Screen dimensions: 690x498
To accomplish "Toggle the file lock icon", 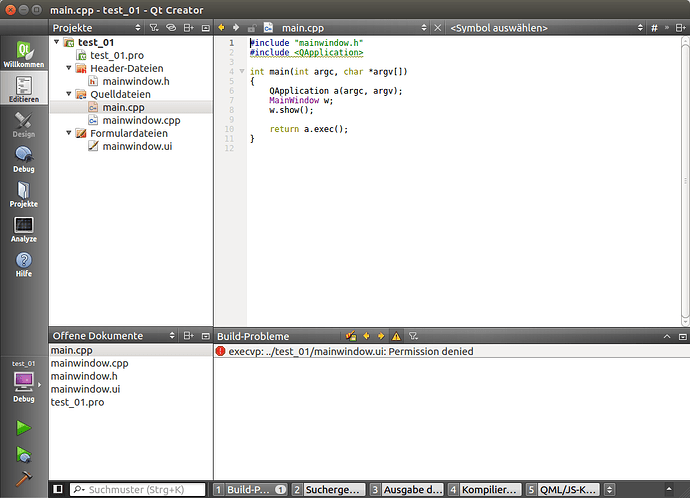I will [251, 28].
